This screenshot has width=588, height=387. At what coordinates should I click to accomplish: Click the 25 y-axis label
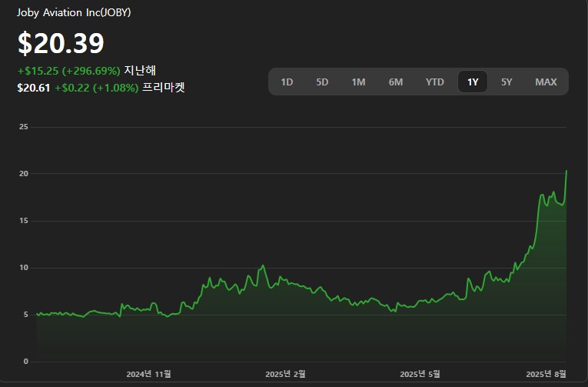point(24,127)
